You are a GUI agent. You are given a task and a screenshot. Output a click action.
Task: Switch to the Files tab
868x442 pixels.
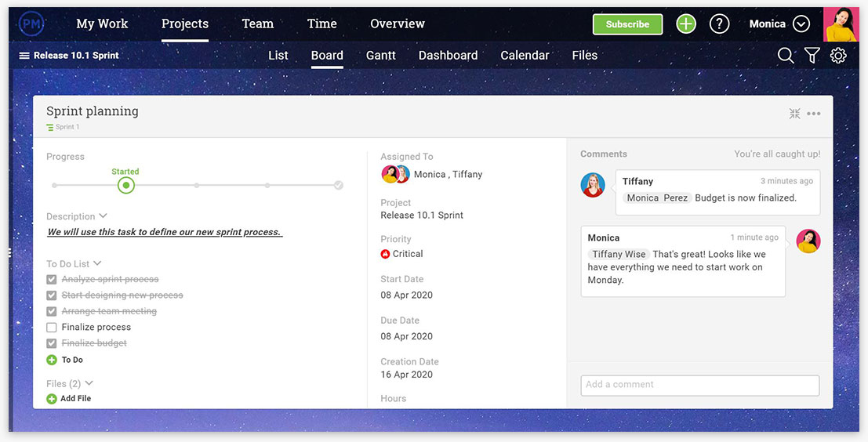(585, 56)
